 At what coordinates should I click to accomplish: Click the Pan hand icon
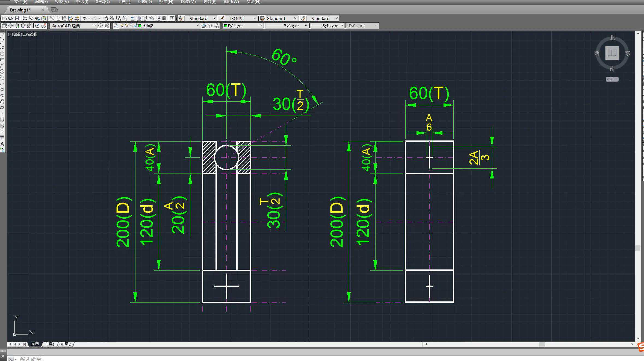(106, 18)
